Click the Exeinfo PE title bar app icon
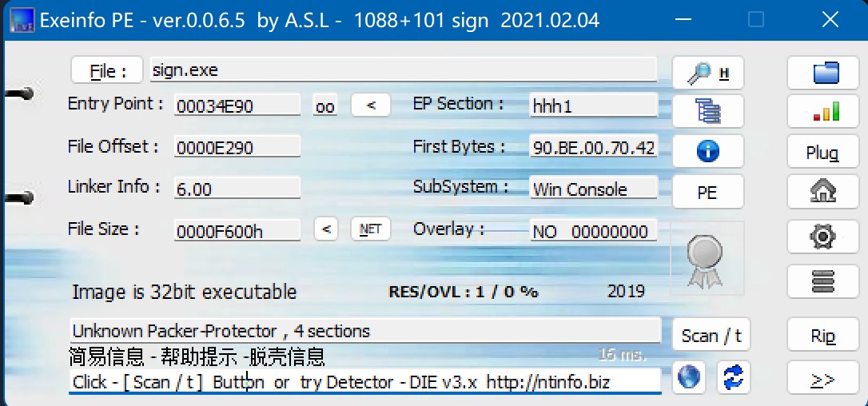 (22, 21)
